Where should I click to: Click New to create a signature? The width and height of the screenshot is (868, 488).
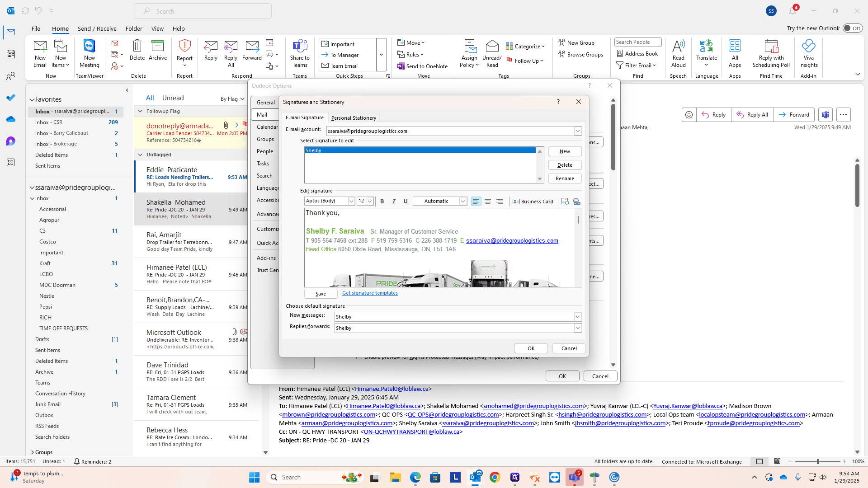point(565,151)
